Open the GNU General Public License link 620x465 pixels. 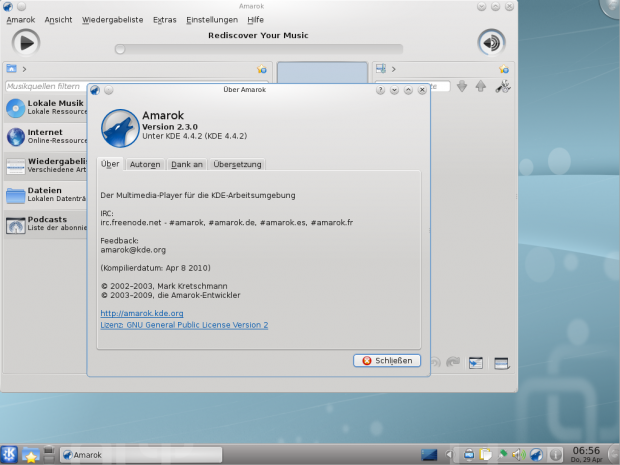(184, 325)
